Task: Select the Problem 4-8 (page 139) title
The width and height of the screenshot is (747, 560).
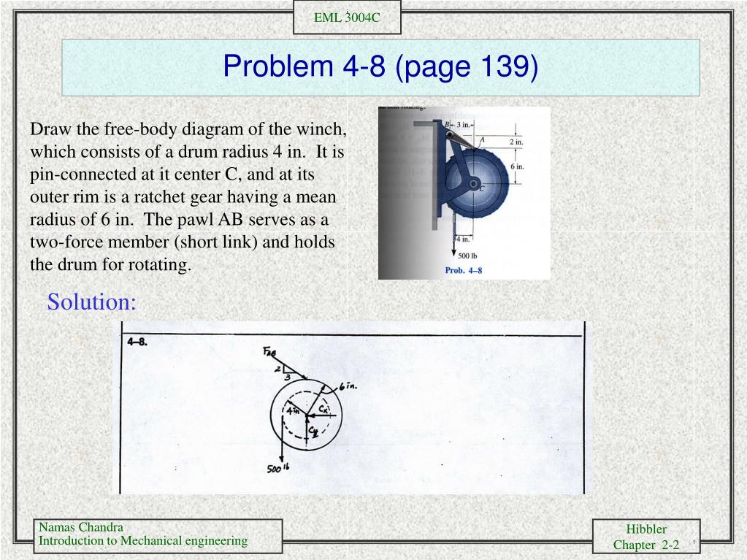Action: [380, 66]
